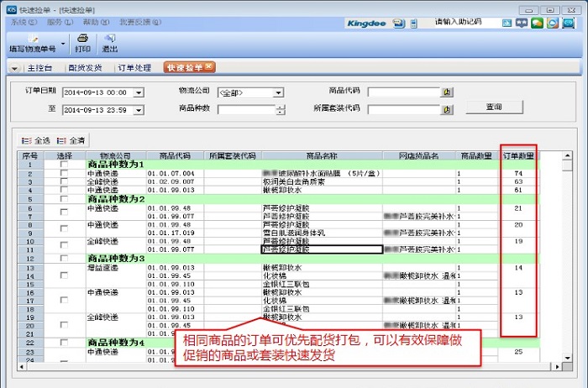Screen dimensions: 588x388
Task: Click the 填写物流单号 toolbar icon
Action: coord(33,43)
